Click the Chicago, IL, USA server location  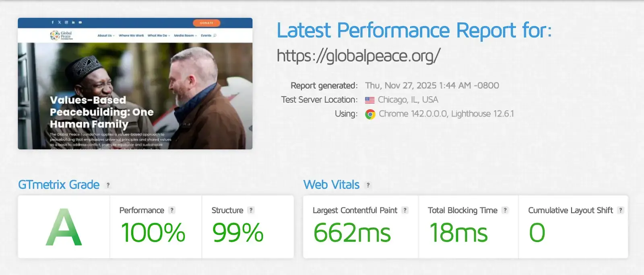408,100
